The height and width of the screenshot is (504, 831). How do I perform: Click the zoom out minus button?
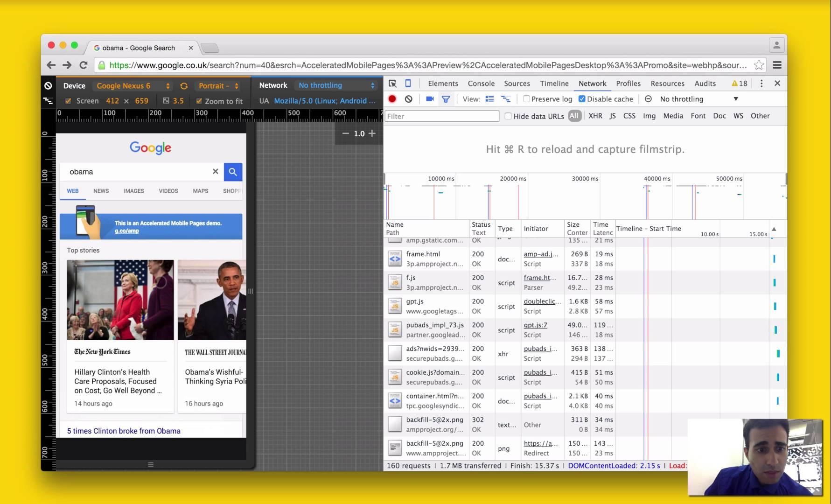(x=345, y=133)
